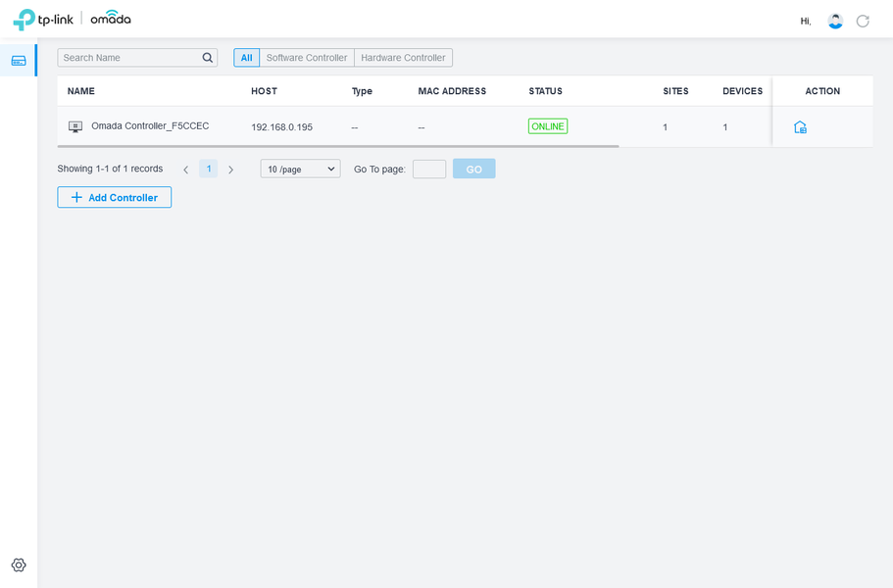Filter by Hardware Controller
Screen dimensions: 893x588
pos(403,58)
